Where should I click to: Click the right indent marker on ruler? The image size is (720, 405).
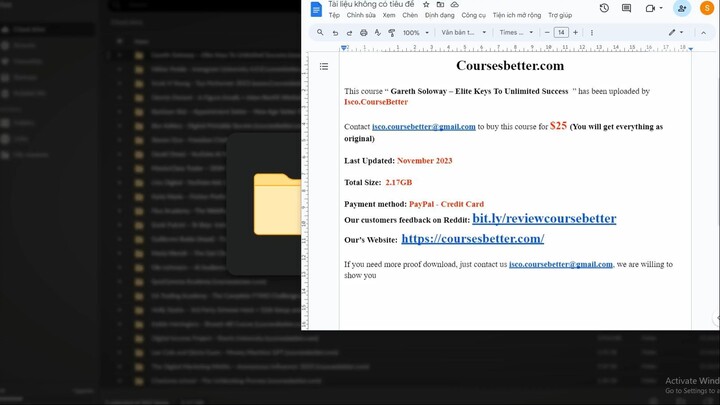coord(690,48)
